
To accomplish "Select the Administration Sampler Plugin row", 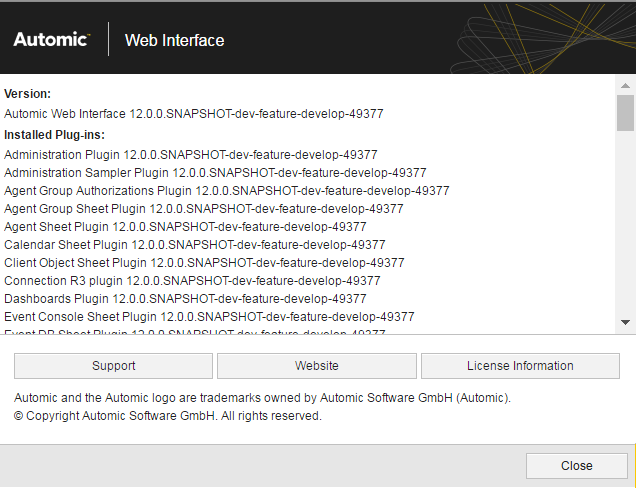I will pyautogui.click(x=215, y=173).
